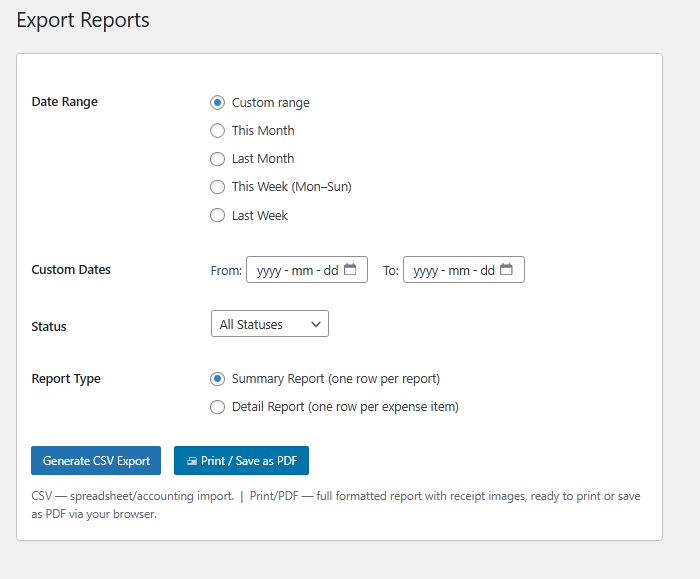
Task: Click the Print / Save as PDF button
Action: [241, 461]
